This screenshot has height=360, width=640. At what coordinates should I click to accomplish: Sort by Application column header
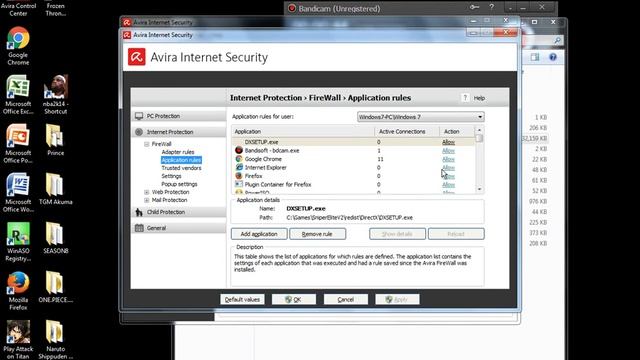[x=303, y=131]
